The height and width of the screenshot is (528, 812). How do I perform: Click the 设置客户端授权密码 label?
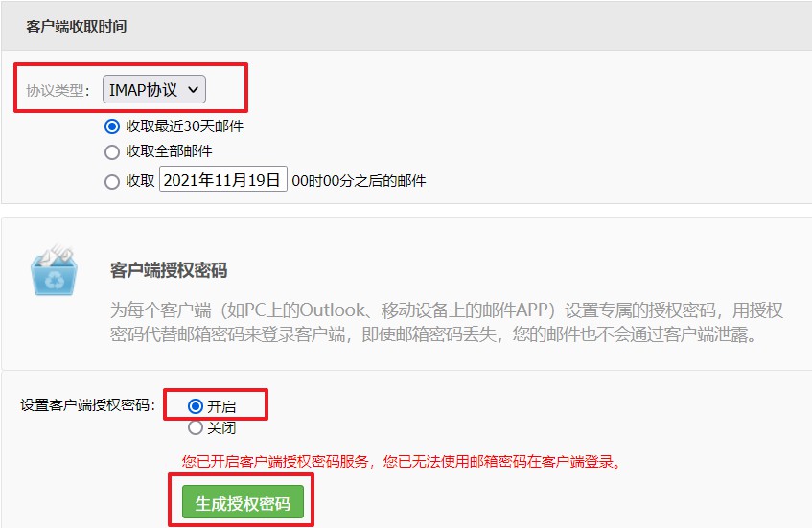87,404
